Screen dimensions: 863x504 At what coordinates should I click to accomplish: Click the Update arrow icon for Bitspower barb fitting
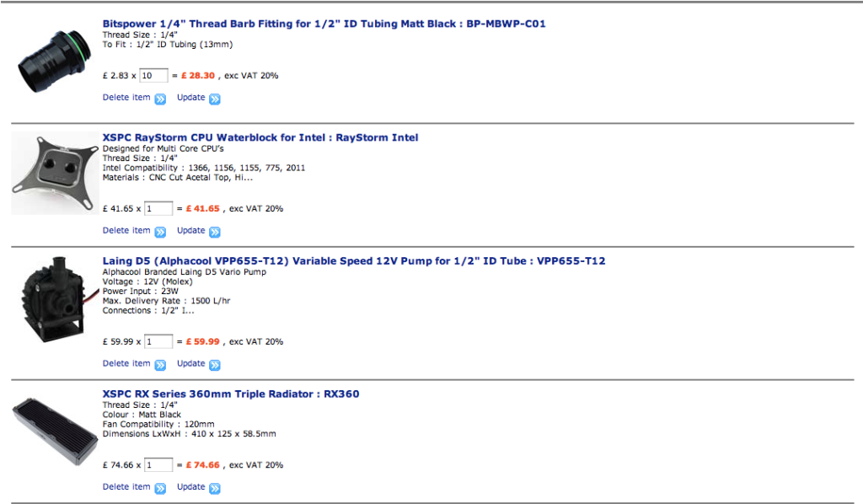point(215,99)
